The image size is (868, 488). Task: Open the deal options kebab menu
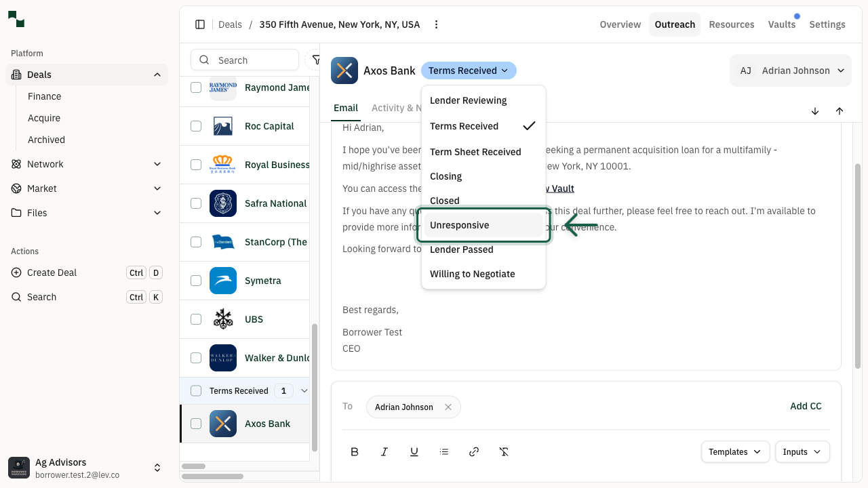pos(436,24)
